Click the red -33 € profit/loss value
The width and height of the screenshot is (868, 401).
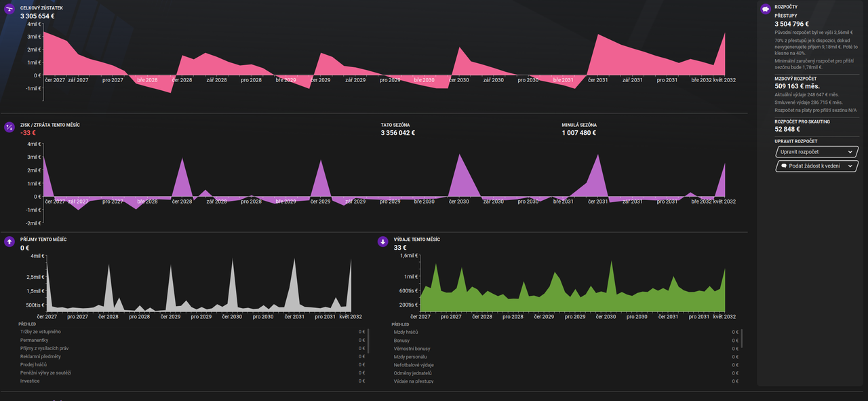coord(28,133)
